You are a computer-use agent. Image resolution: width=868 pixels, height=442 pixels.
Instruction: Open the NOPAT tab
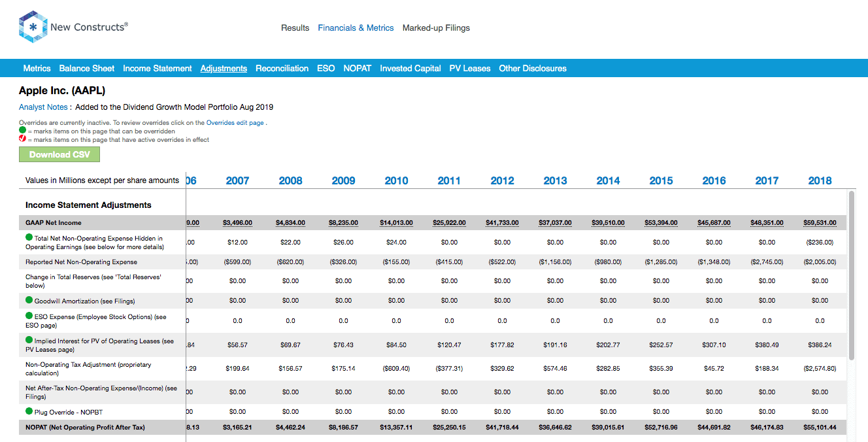(358, 68)
